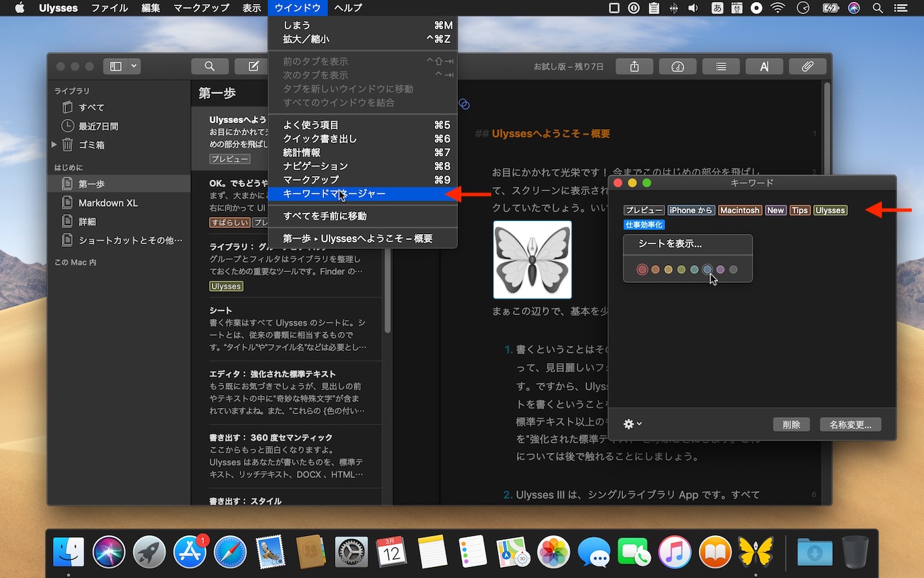Select ショートカットとその他 group in sidebar

(119, 240)
